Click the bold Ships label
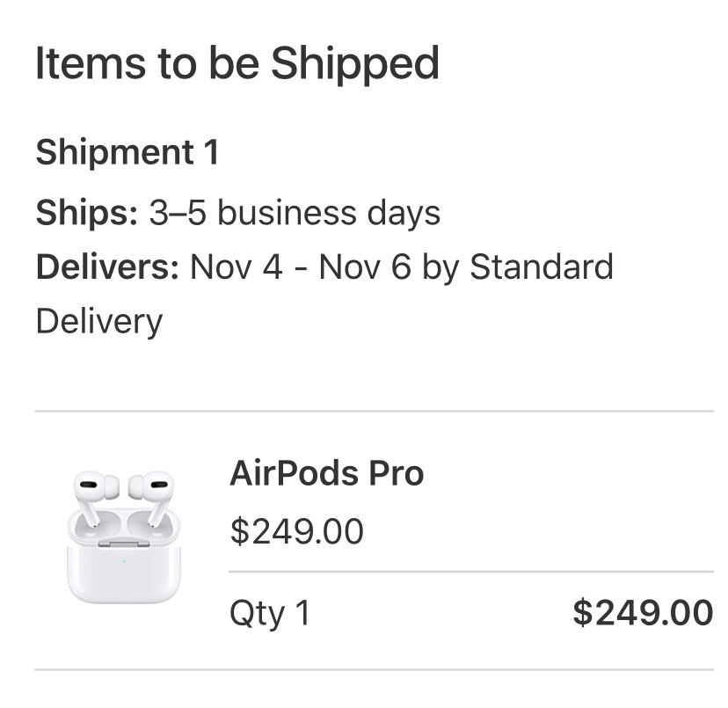Screen dimensions: 728x708 point(87,213)
